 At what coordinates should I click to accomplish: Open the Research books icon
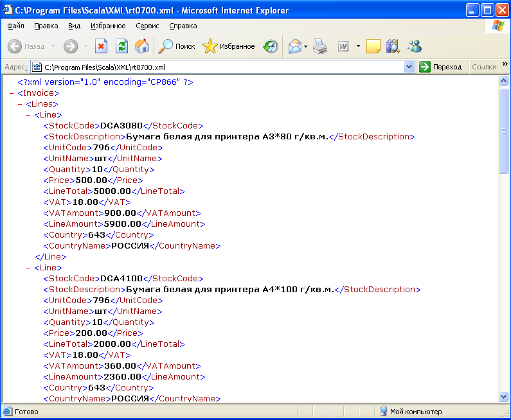coord(393,46)
